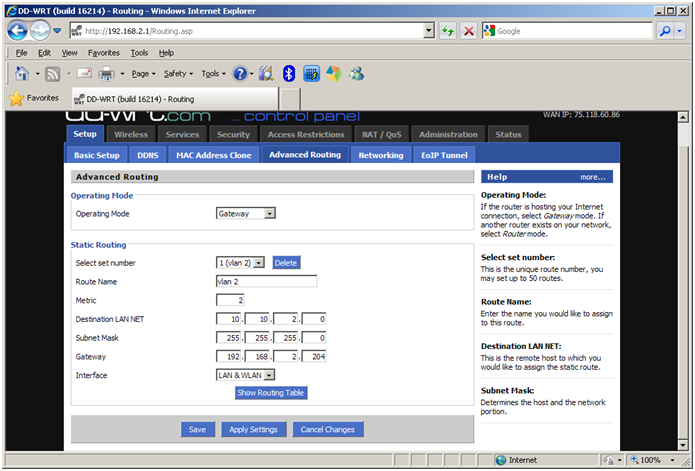Click the Print icon
Screen dimensions: 695x471
click(106, 74)
